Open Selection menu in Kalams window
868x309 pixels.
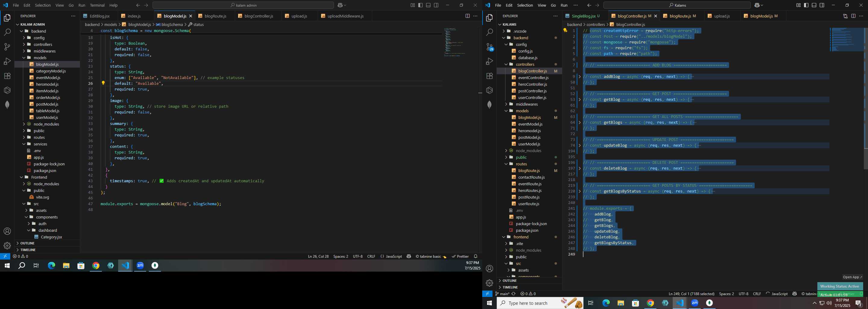pyautogui.click(x=525, y=5)
